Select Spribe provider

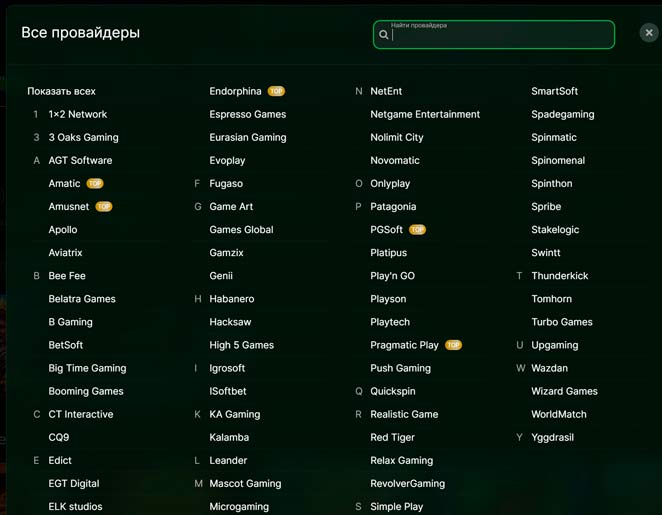coord(546,207)
